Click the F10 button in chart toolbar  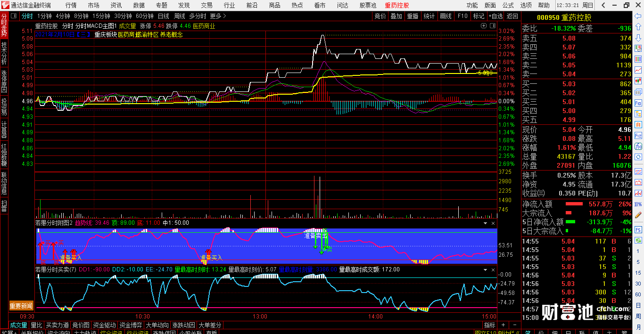click(x=462, y=16)
